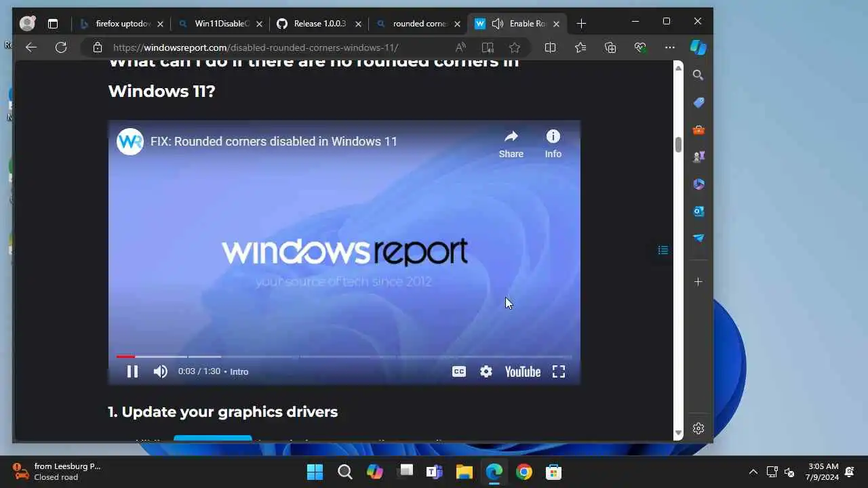Screen dimensions: 868x488
Task: Open the WR channel logo
Action: 130,142
